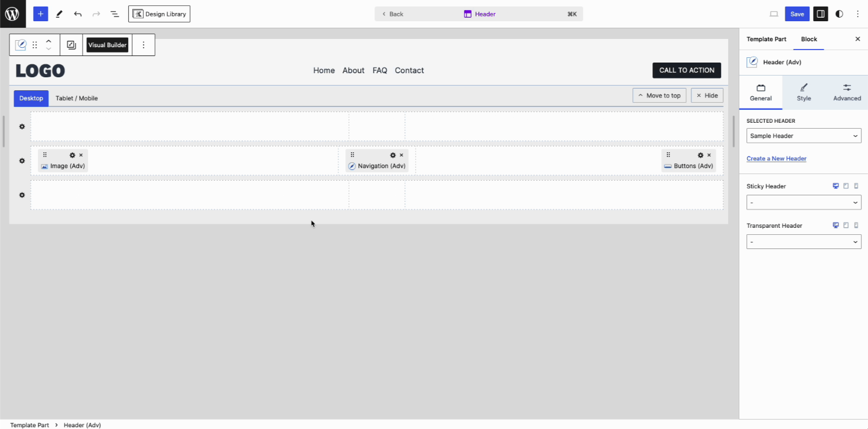Click the Styles half-circle icon
The image size is (868, 429).
tap(839, 14)
